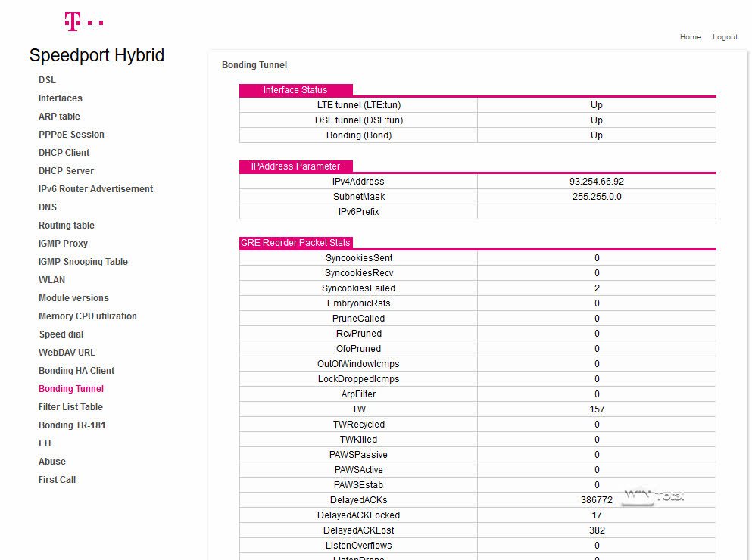
Task: Select the DSL tunnel (DSL:tun) row label
Action: tap(359, 120)
